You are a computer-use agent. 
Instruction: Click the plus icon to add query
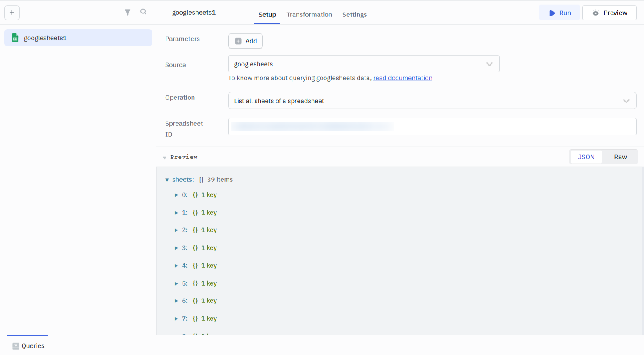[12, 13]
